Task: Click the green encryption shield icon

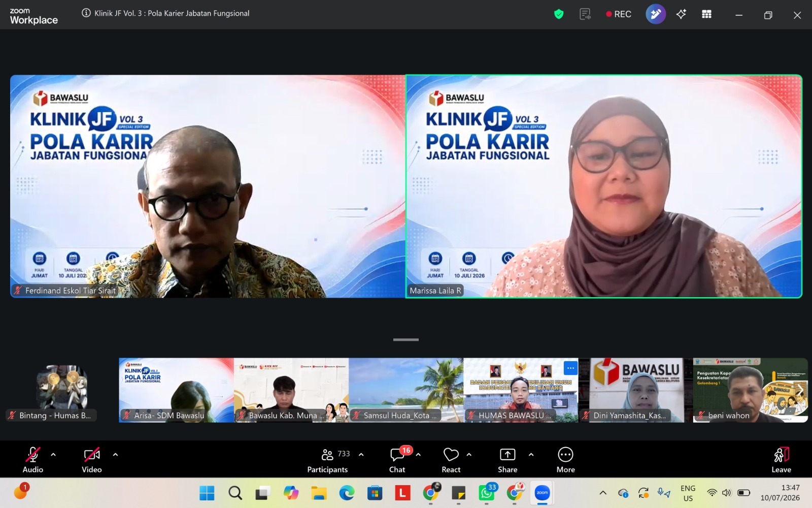Action: click(x=559, y=14)
